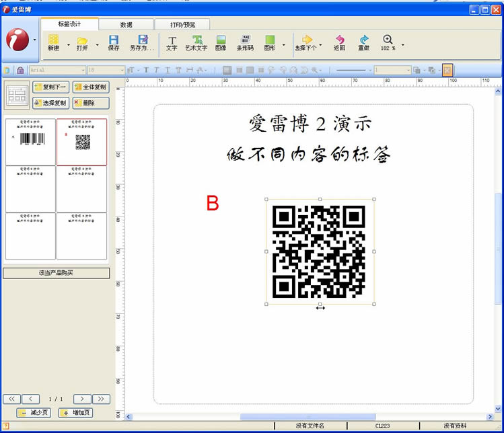Click the 新建 (New) icon
This screenshot has height=433, width=504.
53,42
